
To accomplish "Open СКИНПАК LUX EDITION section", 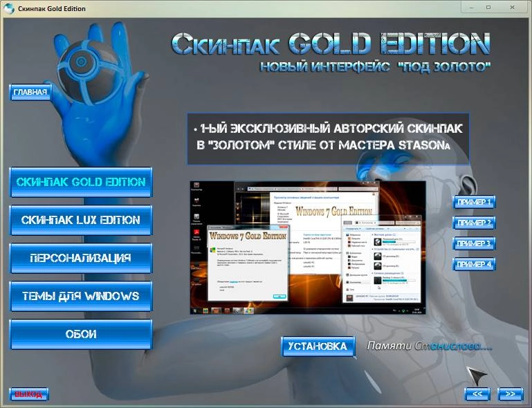I will [81, 220].
